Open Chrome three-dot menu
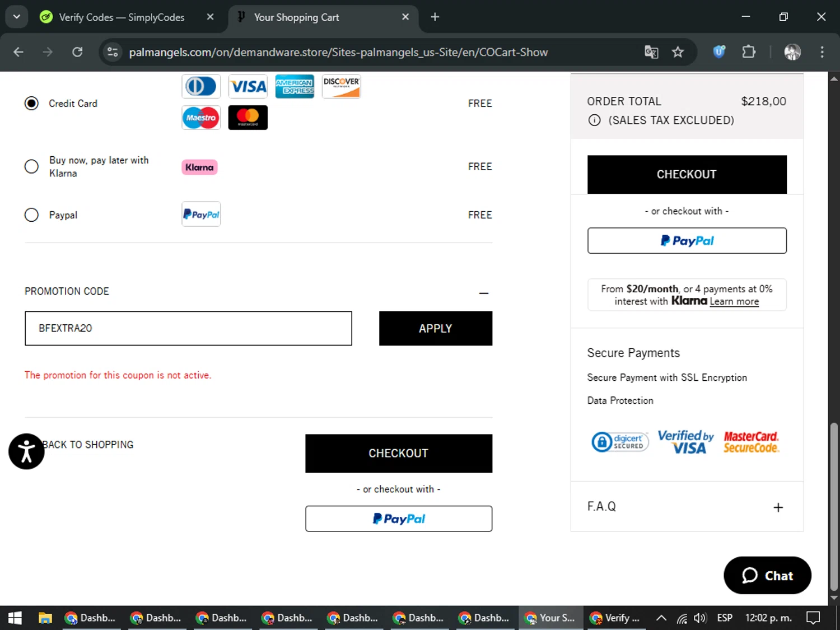The height and width of the screenshot is (630, 840). coord(822,52)
